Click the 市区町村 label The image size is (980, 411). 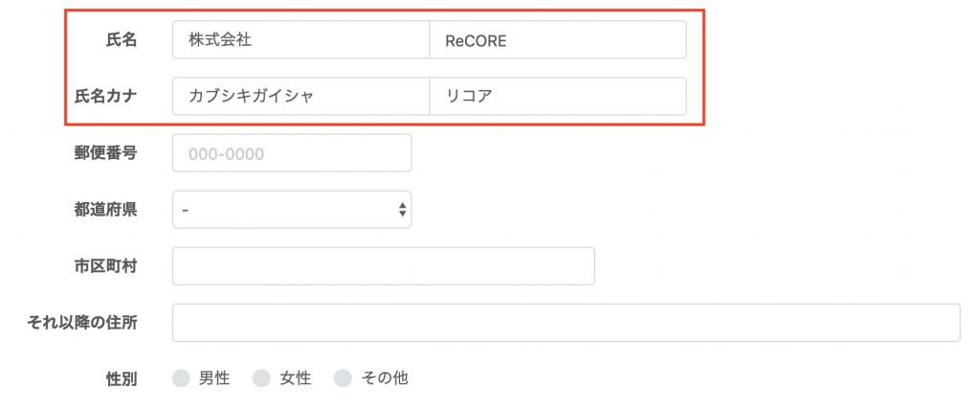(105, 266)
